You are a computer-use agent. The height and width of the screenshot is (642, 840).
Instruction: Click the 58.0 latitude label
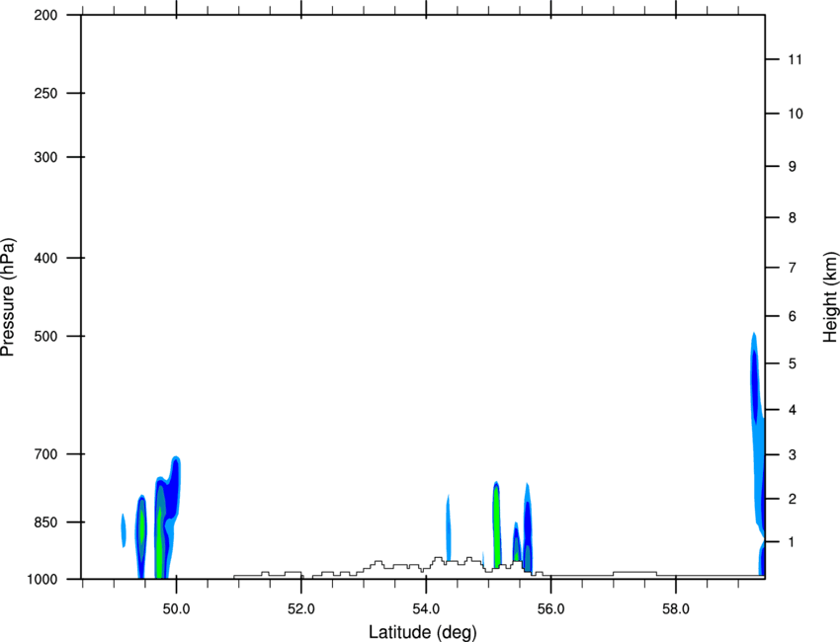pyautogui.click(x=676, y=609)
